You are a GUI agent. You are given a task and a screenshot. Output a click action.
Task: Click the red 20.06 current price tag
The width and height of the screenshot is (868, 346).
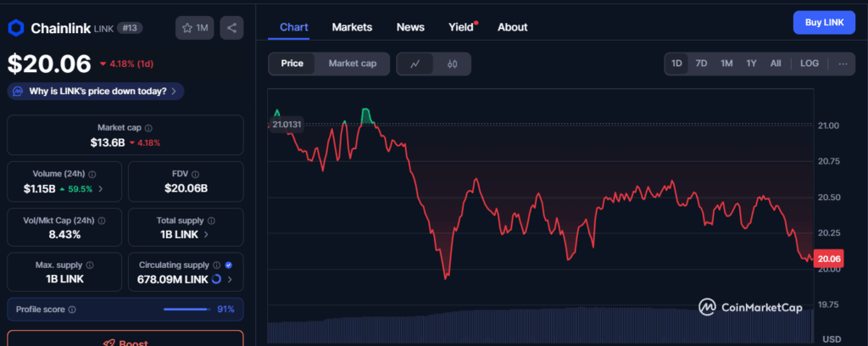click(x=829, y=259)
